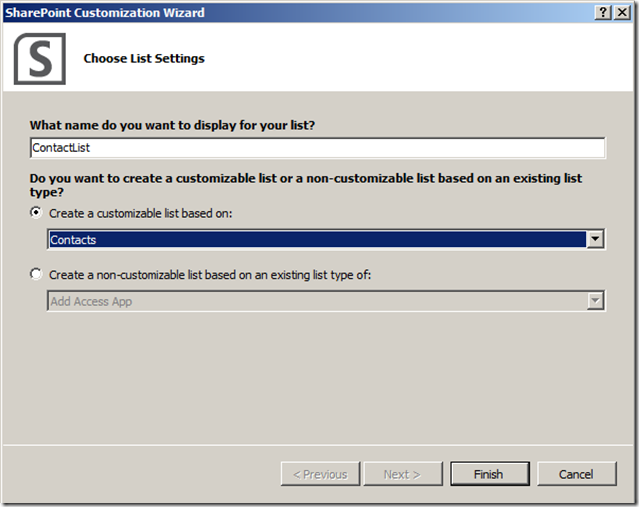
Task: Click the Finish button
Action: [x=489, y=474]
